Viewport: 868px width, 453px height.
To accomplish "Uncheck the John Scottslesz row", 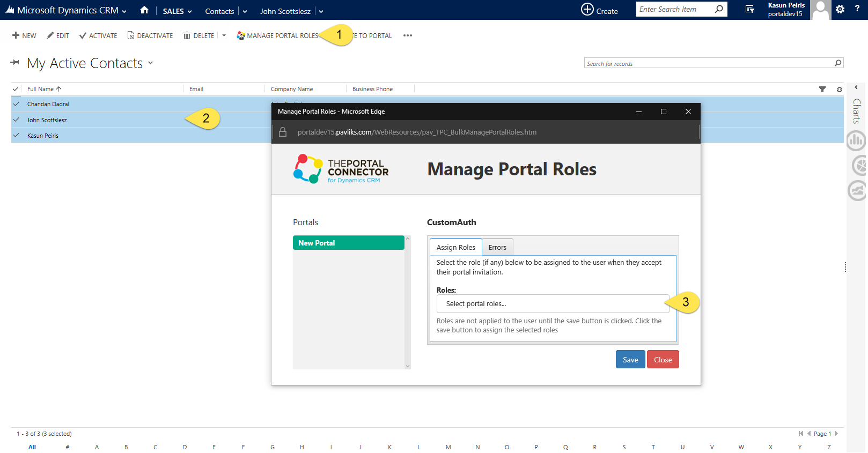I will pyautogui.click(x=16, y=120).
